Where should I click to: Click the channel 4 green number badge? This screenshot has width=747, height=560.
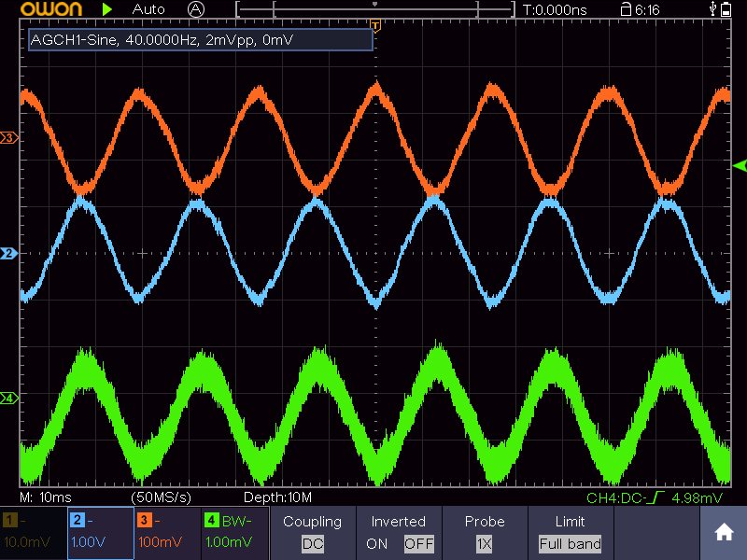pyautogui.click(x=212, y=520)
